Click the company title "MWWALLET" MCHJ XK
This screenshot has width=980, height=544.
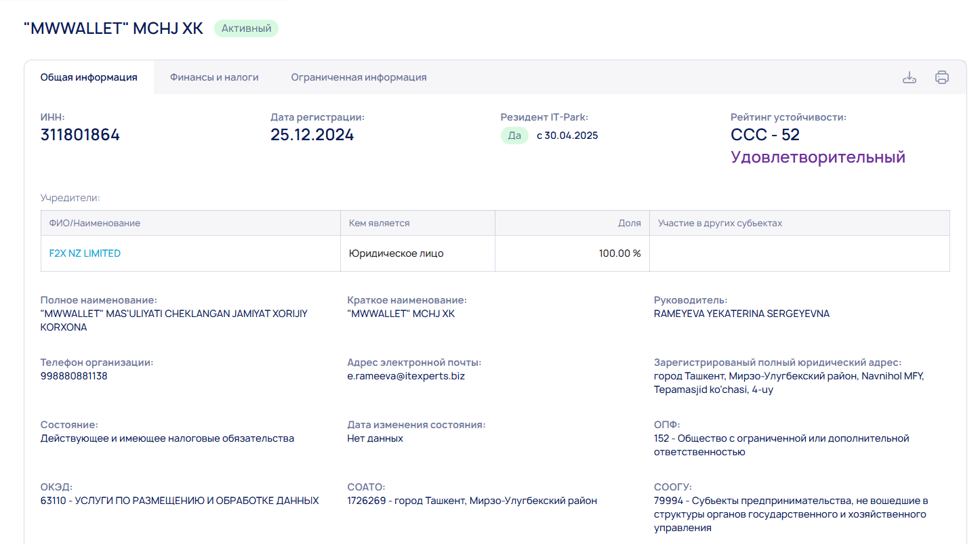click(113, 29)
